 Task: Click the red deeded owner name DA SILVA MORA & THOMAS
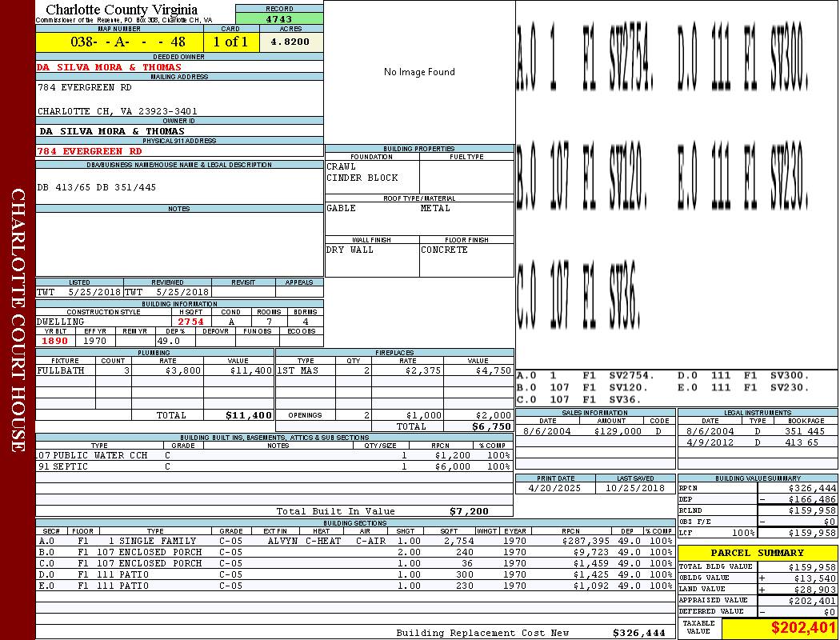click(x=109, y=67)
